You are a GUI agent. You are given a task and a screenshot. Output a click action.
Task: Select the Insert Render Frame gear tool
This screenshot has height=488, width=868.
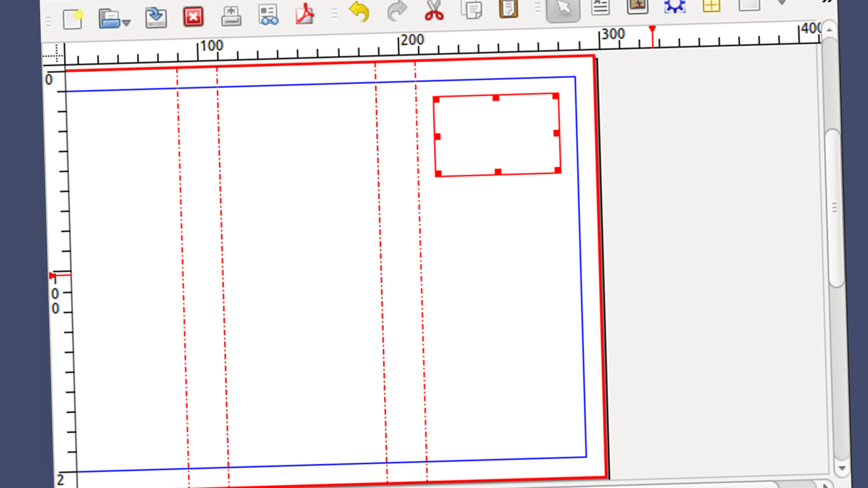tap(675, 5)
